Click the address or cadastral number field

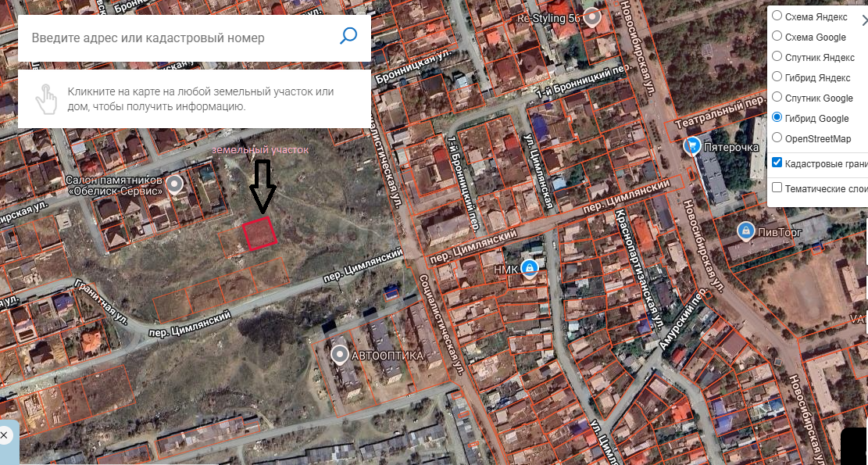(x=177, y=38)
